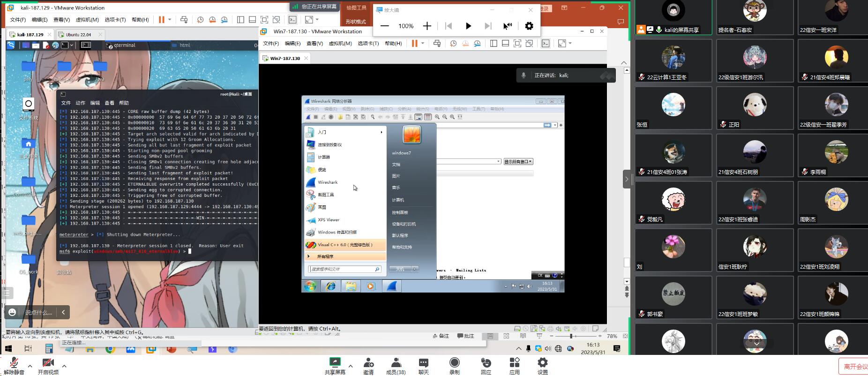
Task: Open shutdown options arrow next to 关机
Action: 415,269
